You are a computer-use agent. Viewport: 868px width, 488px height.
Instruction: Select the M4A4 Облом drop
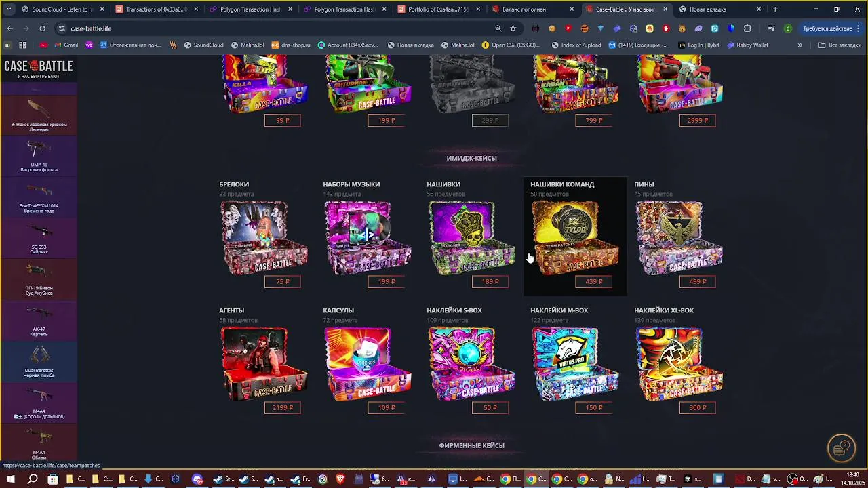(x=39, y=442)
